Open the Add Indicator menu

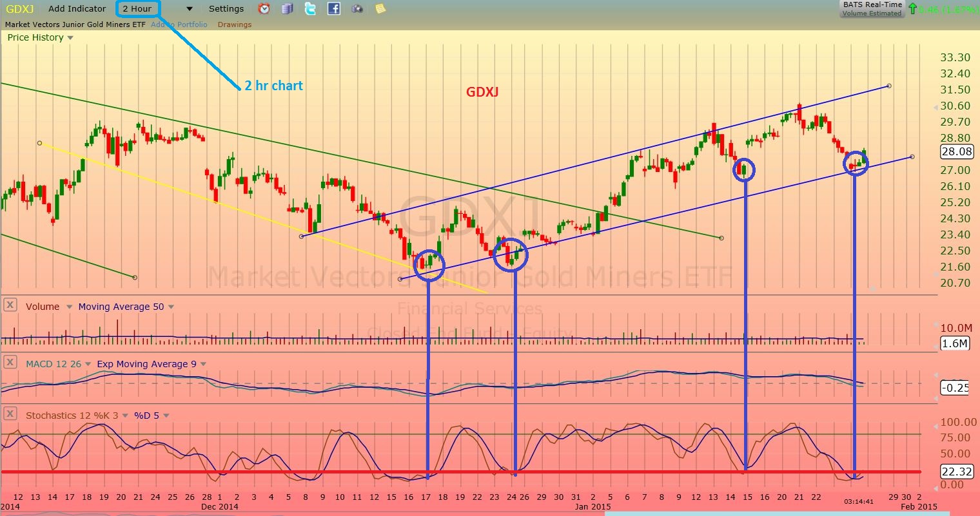pyautogui.click(x=77, y=9)
